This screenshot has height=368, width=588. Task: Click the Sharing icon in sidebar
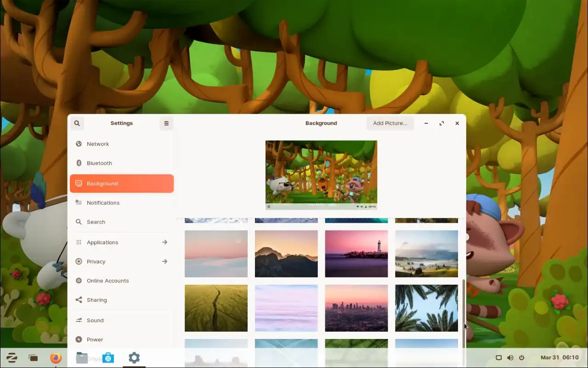coord(79,300)
